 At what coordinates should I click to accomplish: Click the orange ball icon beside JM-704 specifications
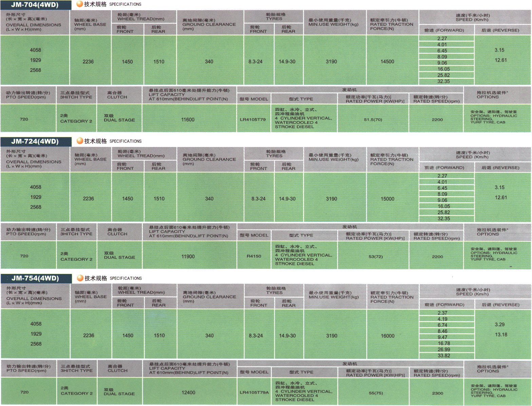click(x=80, y=4)
